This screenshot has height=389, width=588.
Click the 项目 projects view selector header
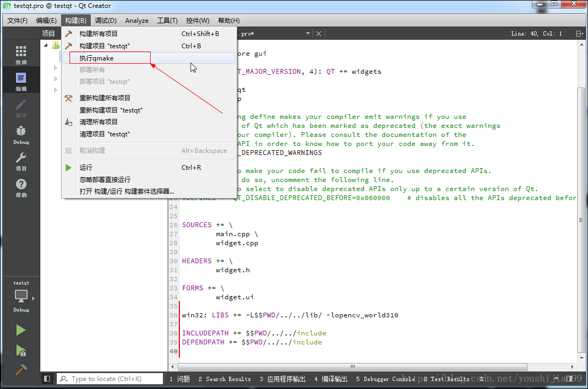[48, 34]
